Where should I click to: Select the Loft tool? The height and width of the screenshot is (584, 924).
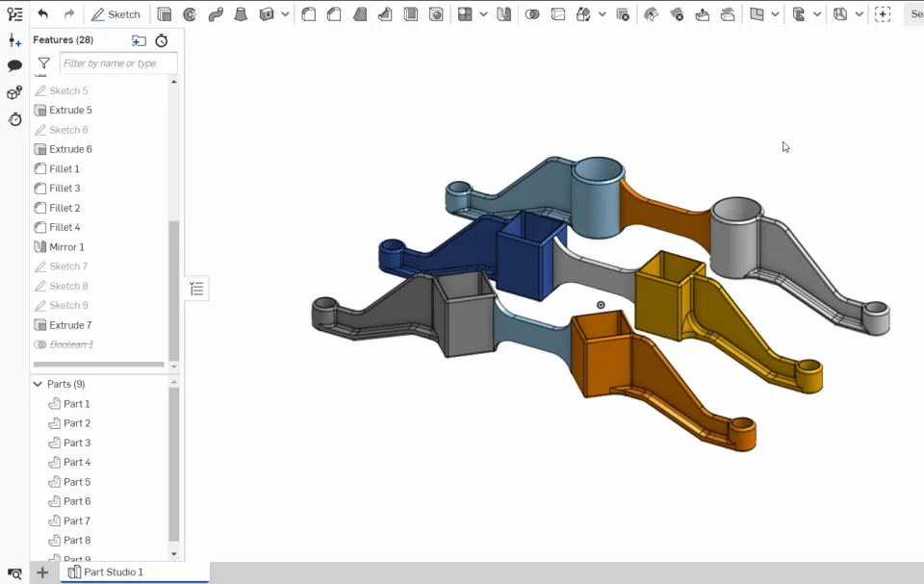click(x=241, y=14)
